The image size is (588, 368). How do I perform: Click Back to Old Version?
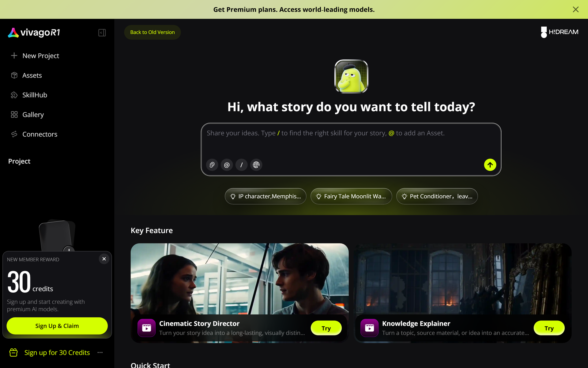tap(153, 32)
